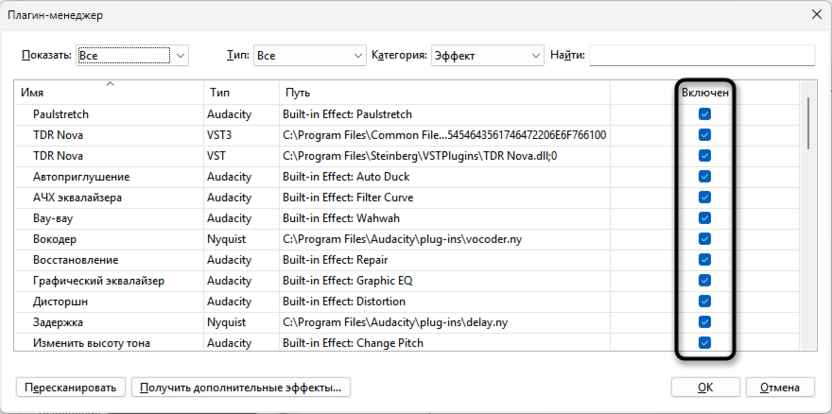Image resolution: width=832 pixels, height=414 pixels.
Task: Click the VST3 type cell
Action: click(219, 135)
